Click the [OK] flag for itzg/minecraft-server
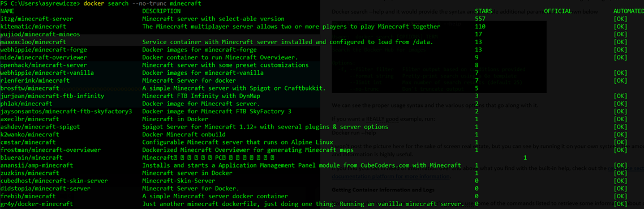This screenshot has height=209, width=644. coord(620,19)
